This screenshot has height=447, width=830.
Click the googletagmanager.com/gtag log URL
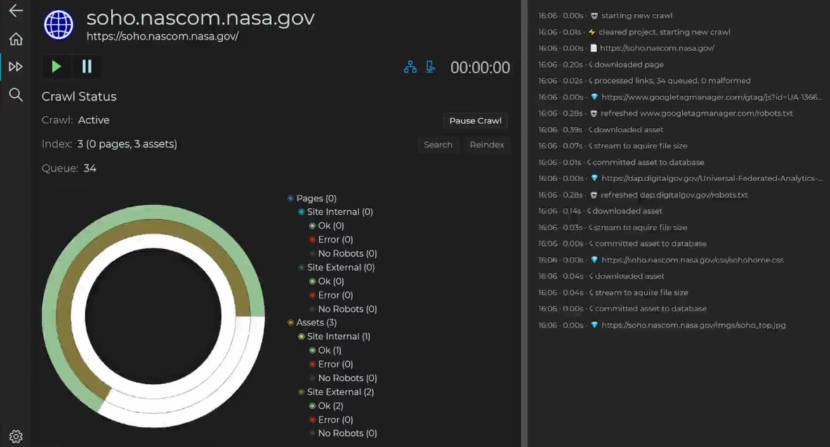711,97
